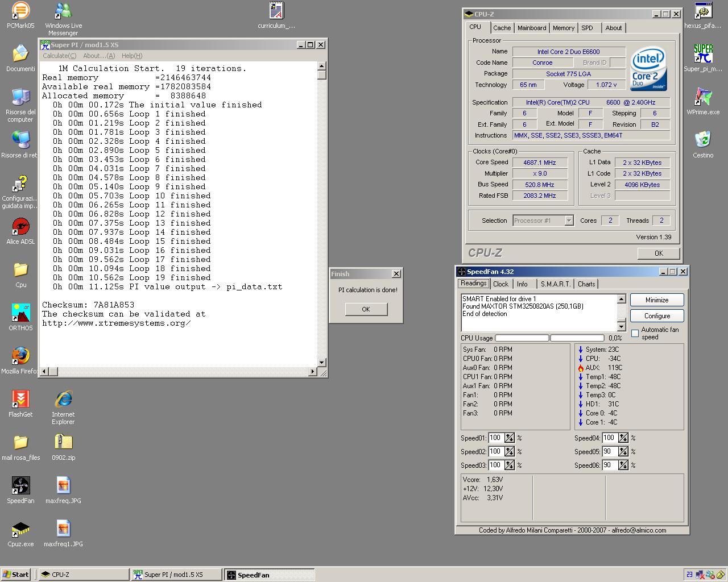Select the maxfreq1.JPG file icon

(x=63, y=533)
